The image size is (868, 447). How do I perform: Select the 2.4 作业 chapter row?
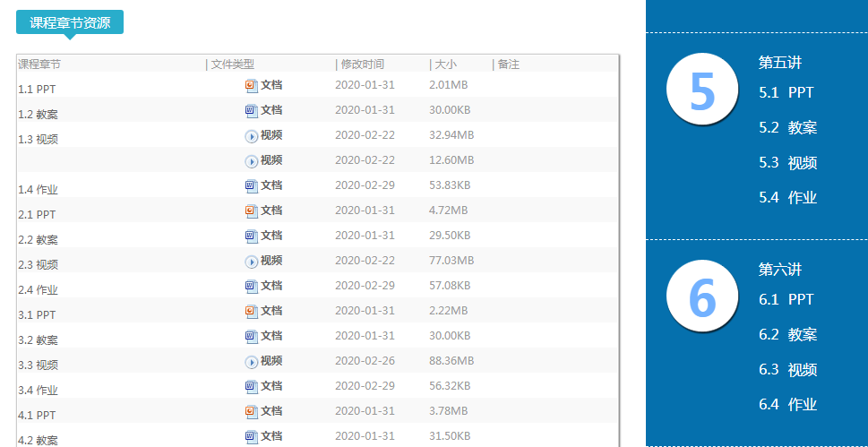click(38, 290)
